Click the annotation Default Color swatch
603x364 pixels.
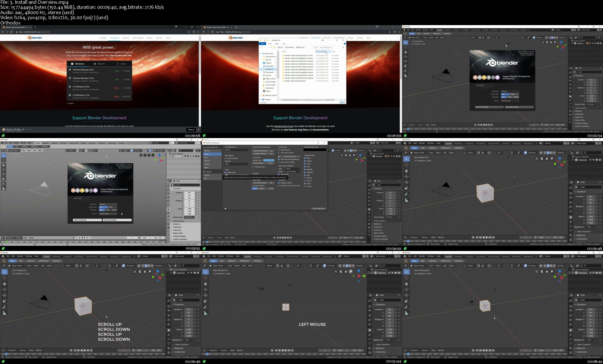(268, 160)
